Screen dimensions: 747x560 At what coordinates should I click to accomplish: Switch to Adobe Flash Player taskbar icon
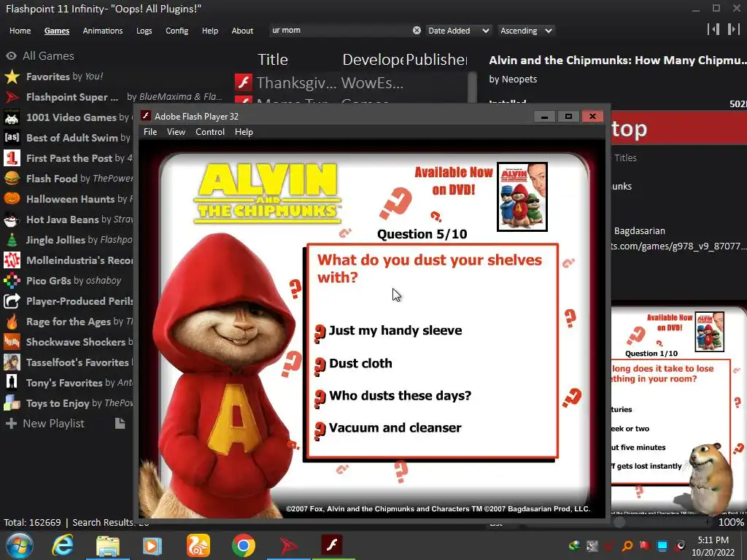click(x=332, y=545)
